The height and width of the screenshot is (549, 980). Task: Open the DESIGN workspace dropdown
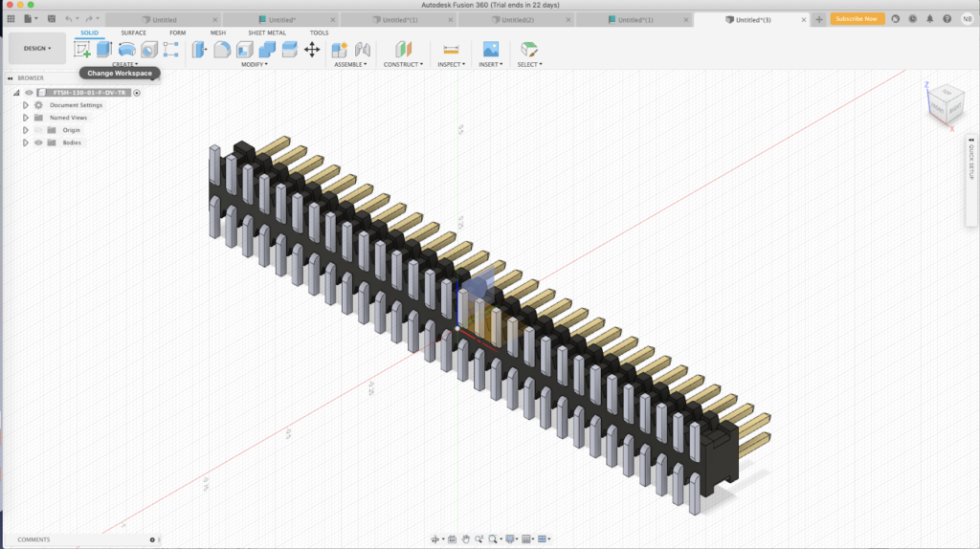click(x=37, y=48)
